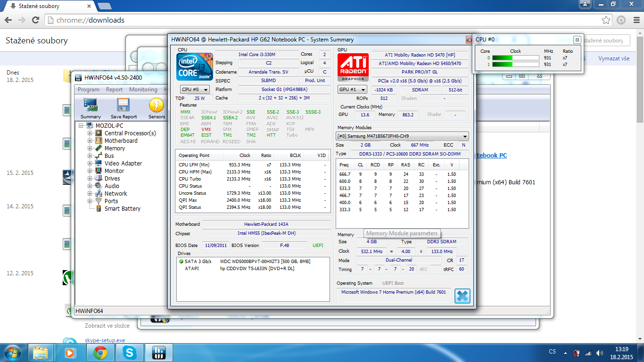The width and height of the screenshot is (644, 362).
Task: Click the CPU HFM (Max) row
Action: [x=252, y=172]
